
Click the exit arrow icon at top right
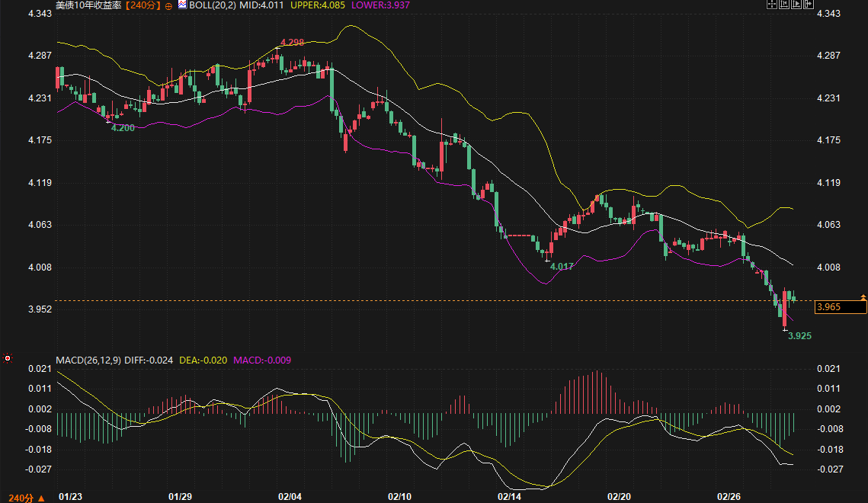[x=809, y=5]
